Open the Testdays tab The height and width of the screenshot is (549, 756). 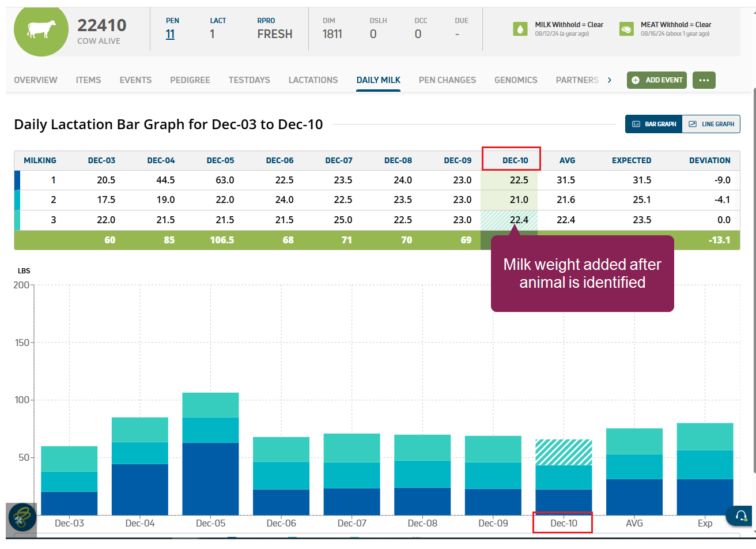[249, 80]
